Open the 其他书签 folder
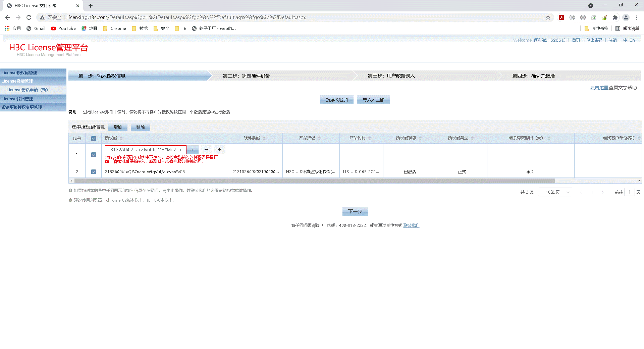The height and width of the screenshot is (349, 644). pyautogui.click(x=596, y=29)
